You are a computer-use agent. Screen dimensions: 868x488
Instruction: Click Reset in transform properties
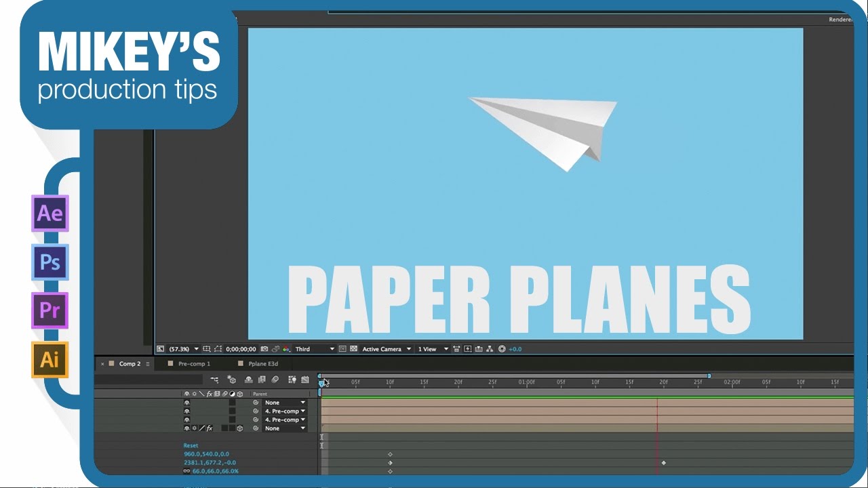click(191, 445)
